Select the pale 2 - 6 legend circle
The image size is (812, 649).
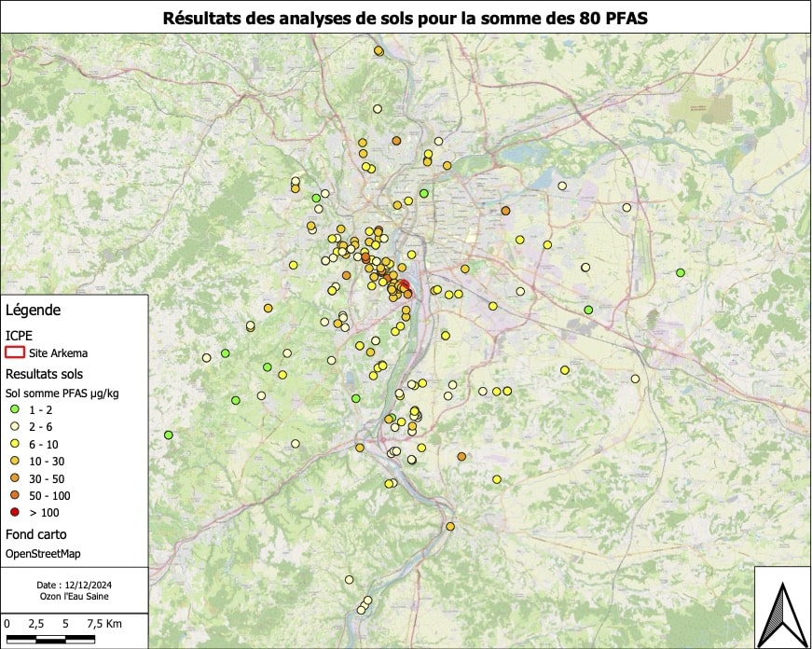pos(14,427)
